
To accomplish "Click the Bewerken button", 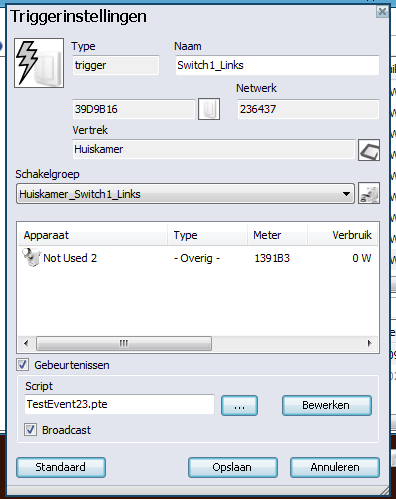I will point(327,405).
